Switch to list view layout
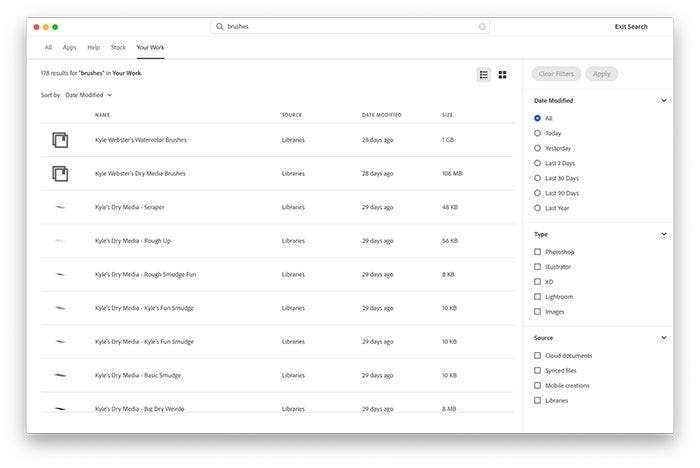Image resolution: width=700 pixels, height=468 pixels. pos(484,74)
